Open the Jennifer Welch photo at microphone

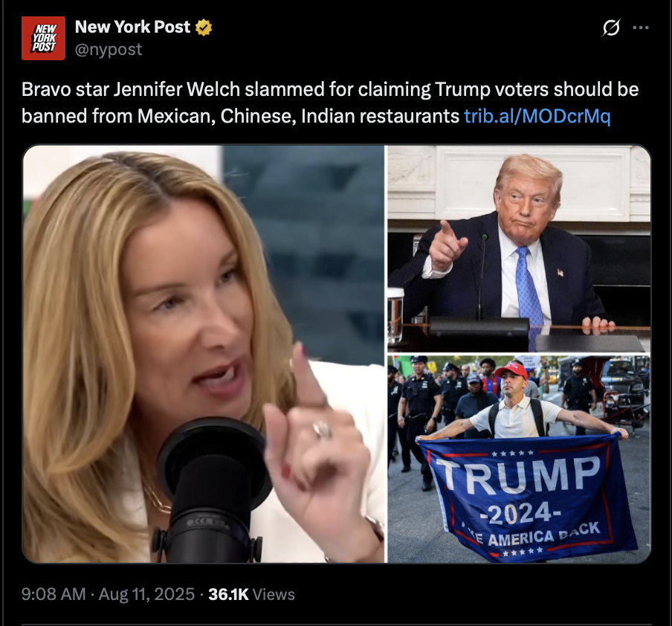(204, 354)
